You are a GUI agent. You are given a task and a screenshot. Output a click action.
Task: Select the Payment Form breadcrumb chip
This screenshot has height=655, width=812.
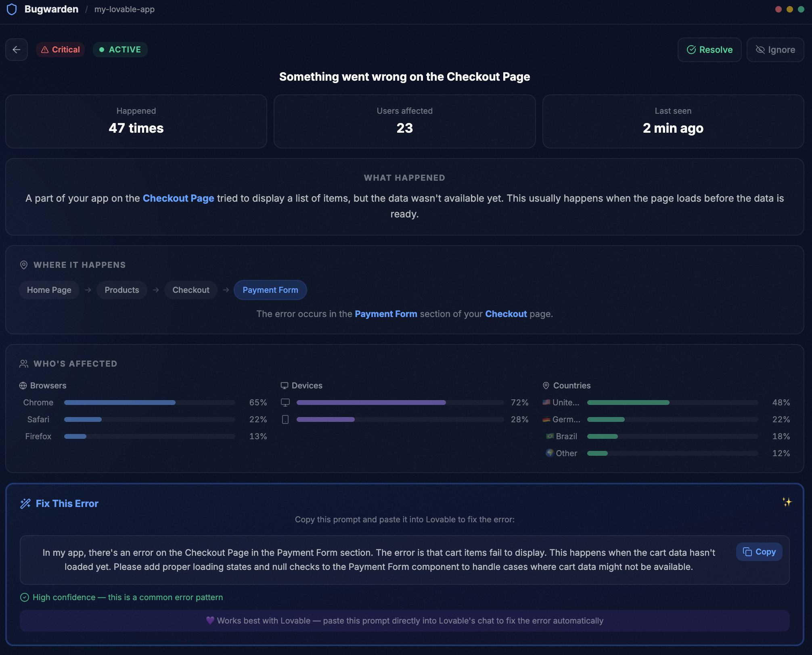270,290
